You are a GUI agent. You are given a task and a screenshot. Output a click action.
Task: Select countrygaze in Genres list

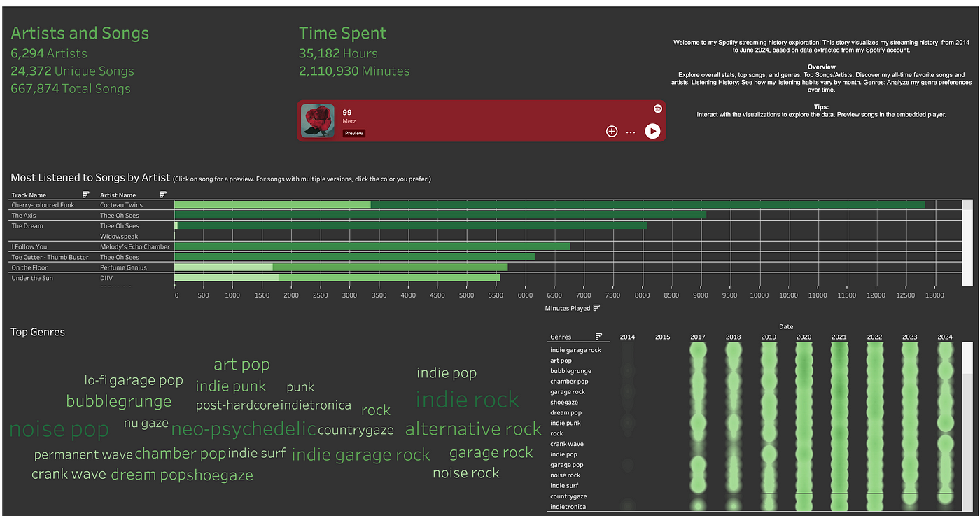568,496
